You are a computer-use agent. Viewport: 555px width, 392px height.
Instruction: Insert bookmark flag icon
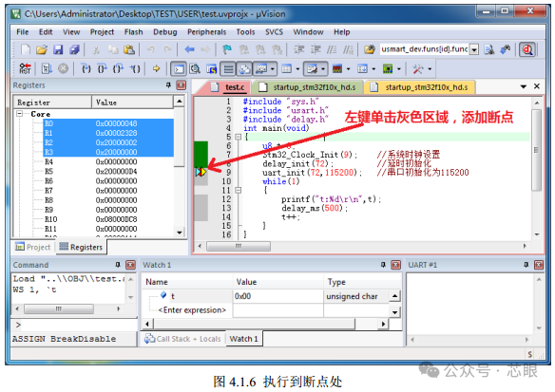(227, 49)
